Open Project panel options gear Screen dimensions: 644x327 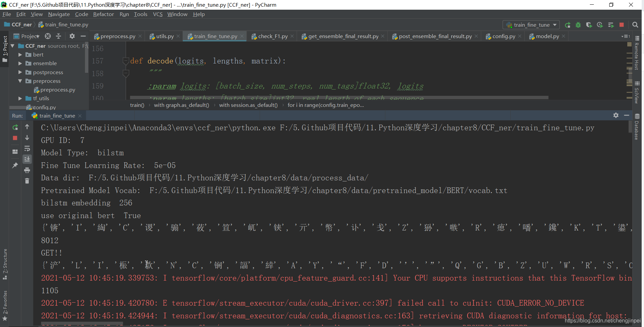point(72,36)
